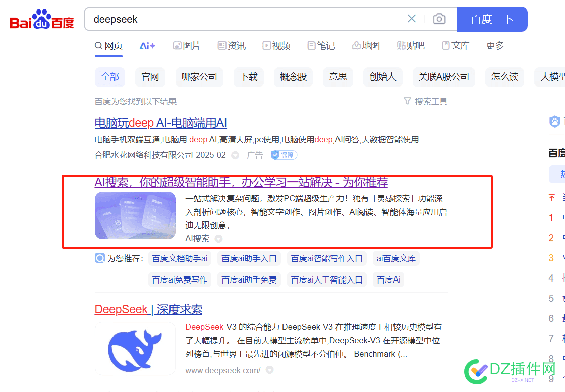Open the 贴吧 tab
565x392 pixels.
coord(411,46)
